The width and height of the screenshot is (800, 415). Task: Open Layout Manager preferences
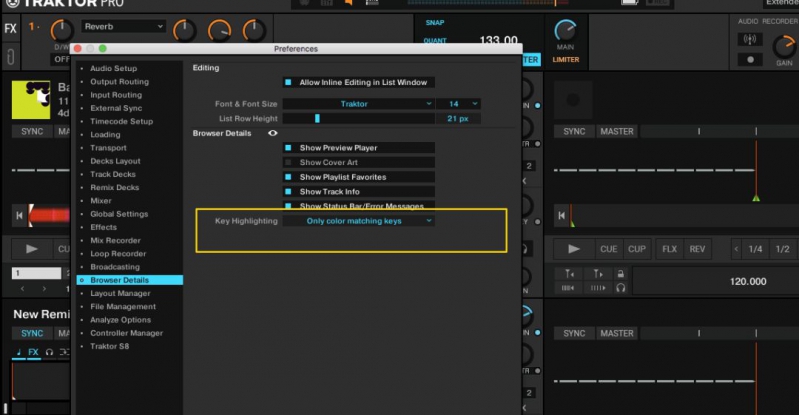[x=120, y=294]
